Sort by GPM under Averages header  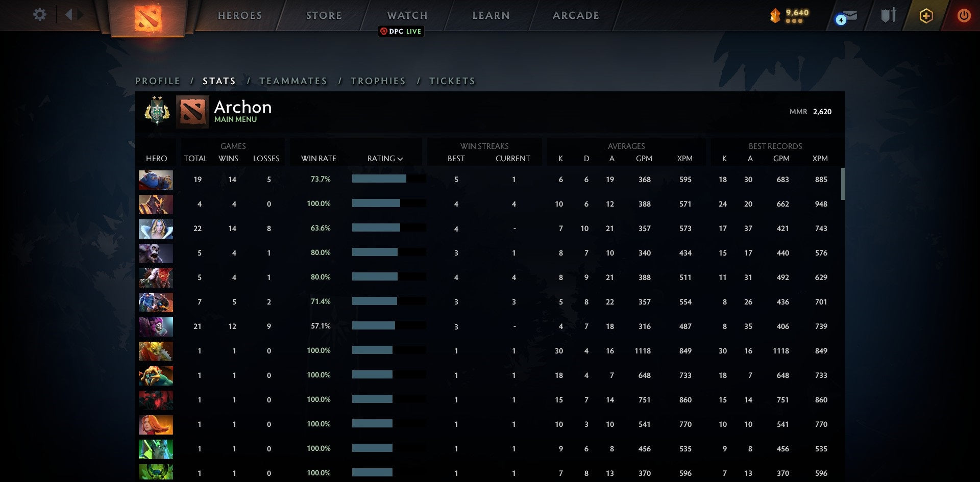(x=644, y=159)
